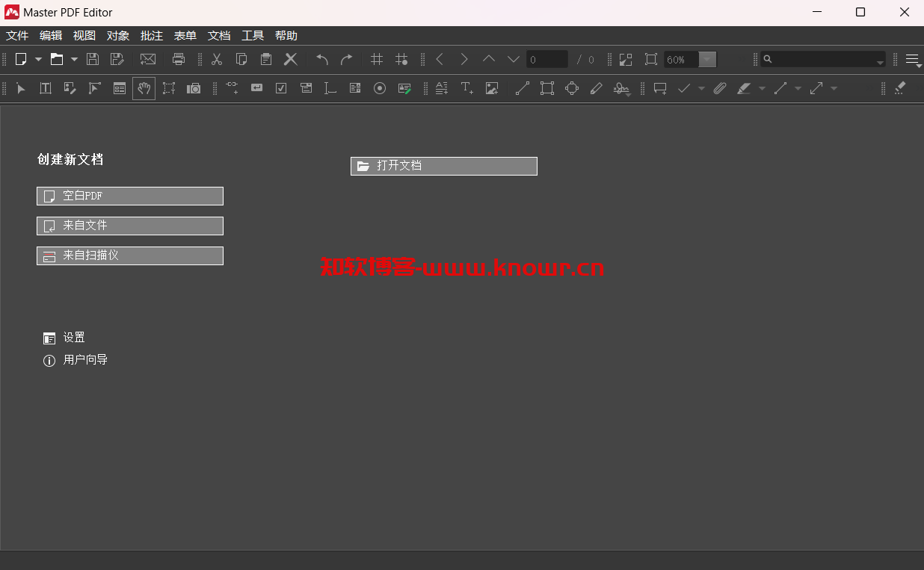Click the left chevron page arrow
This screenshot has width=924, height=570.
point(440,59)
